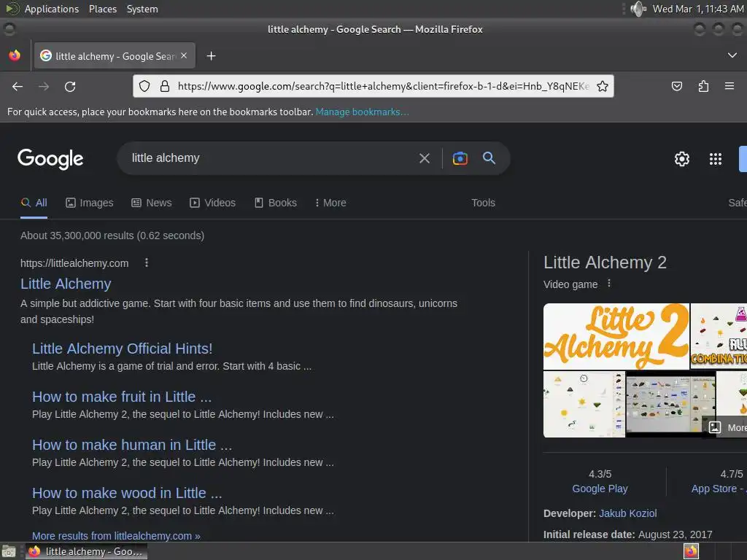Search by image with camera icon
Screen dimensions: 747x560
(x=460, y=158)
